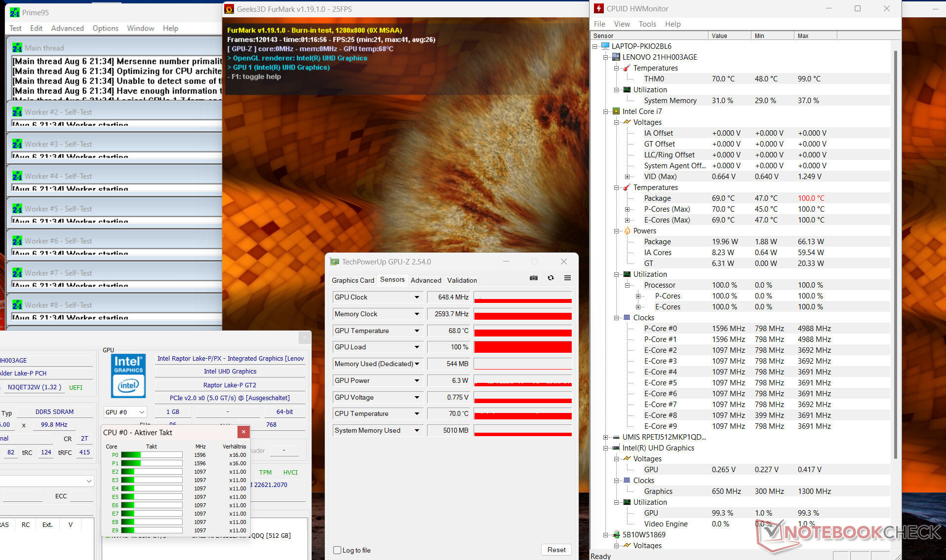
Task: Collapse the Intel Core i7 tree node
Action: tap(605, 112)
